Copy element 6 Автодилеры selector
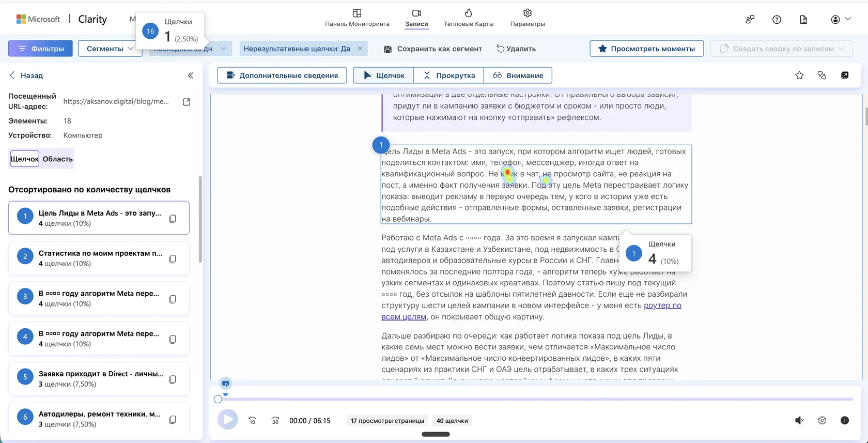Viewport: 868px width, 443px height. 173,420
